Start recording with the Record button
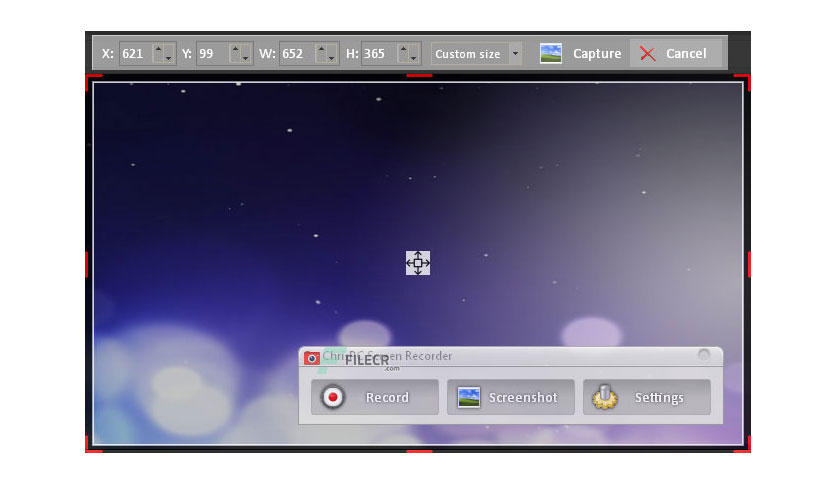Viewport: 836px width, 484px height. 375,397
